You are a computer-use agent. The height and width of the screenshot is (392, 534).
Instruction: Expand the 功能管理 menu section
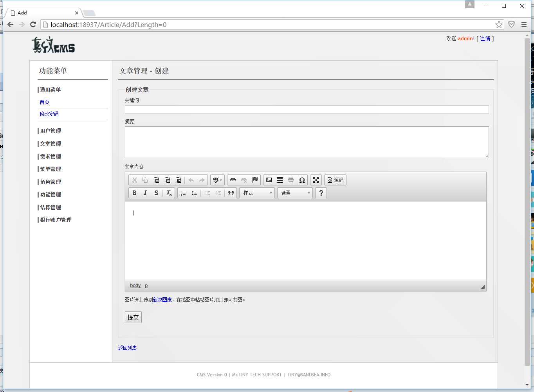[x=51, y=194]
